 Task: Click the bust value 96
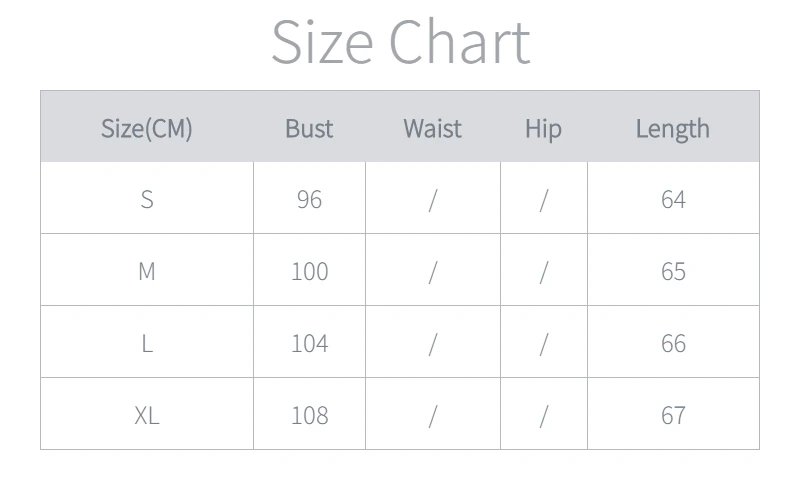click(309, 199)
